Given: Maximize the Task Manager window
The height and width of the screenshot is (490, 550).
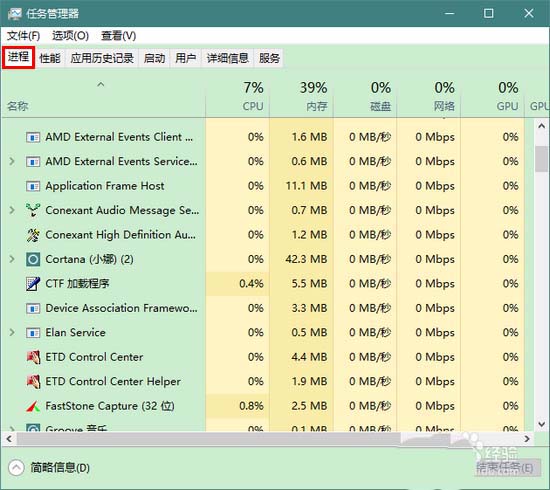Looking at the screenshot, I should tap(489, 13).
